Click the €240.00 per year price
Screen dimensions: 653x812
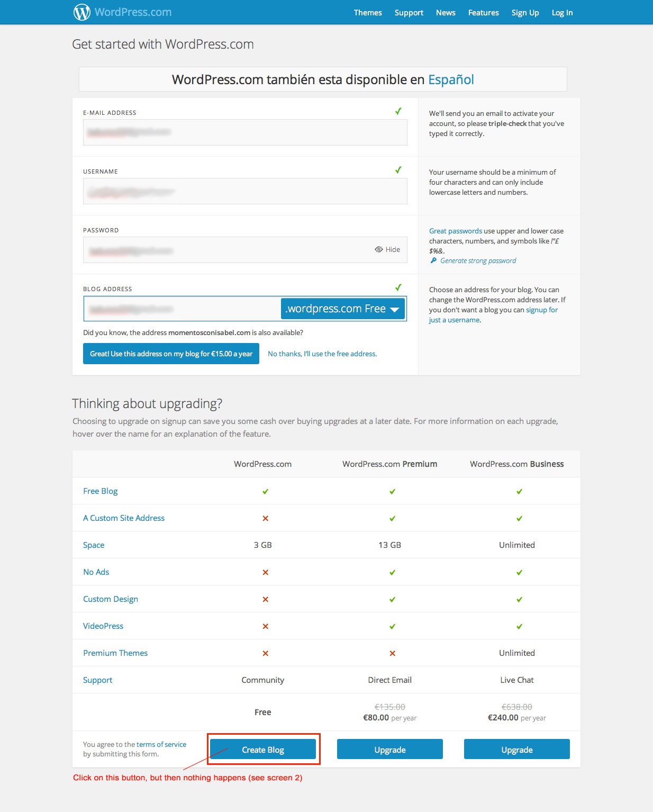(x=517, y=718)
